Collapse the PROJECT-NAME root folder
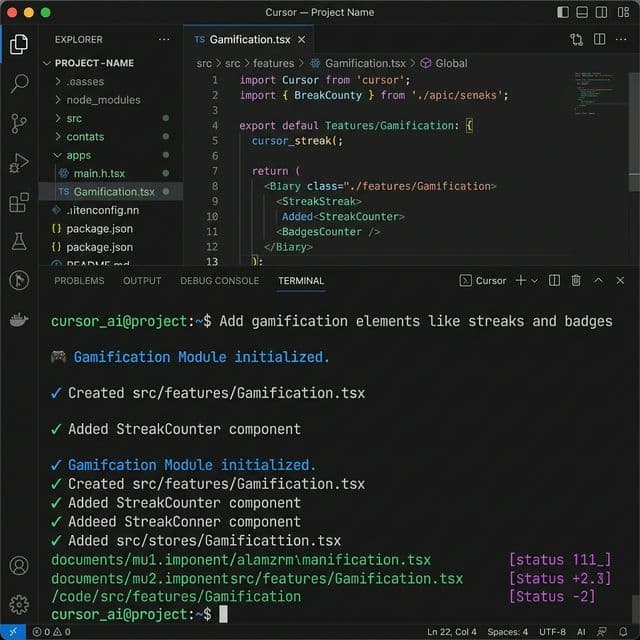640x640 pixels. (x=47, y=63)
